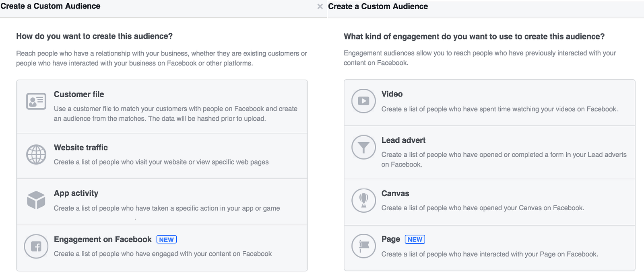Screen dimensions: 644x275
Task: Select the App activity heading
Action: pos(76,193)
